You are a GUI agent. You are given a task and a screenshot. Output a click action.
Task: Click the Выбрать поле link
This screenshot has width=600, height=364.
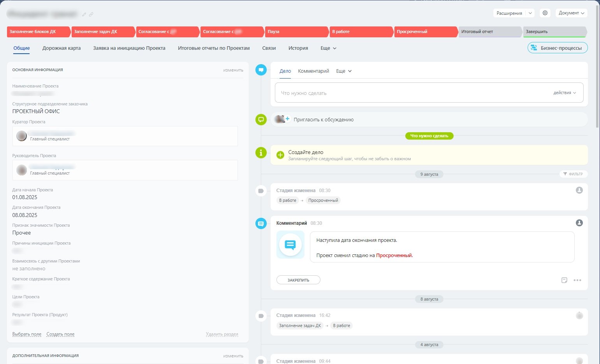point(27,334)
